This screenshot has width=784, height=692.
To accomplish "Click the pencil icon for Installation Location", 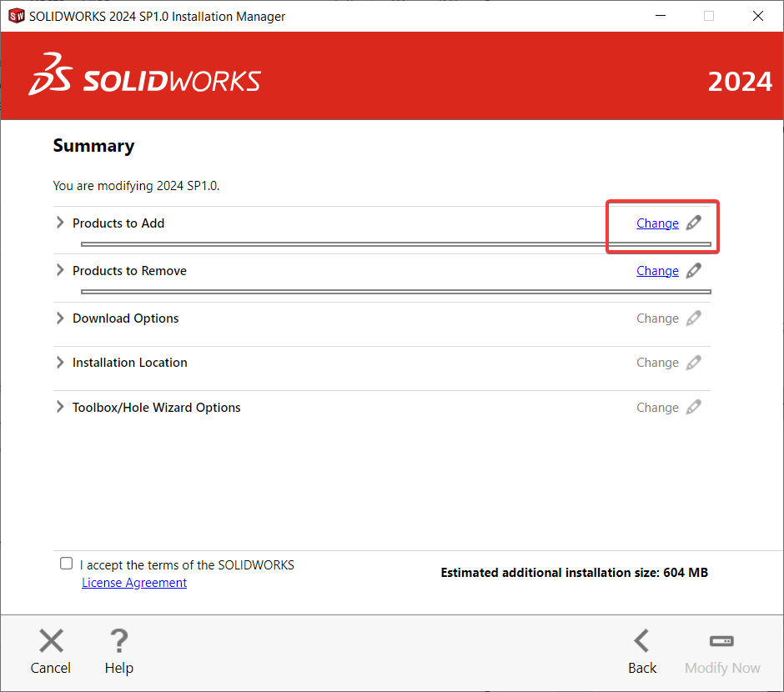I will (x=693, y=362).
